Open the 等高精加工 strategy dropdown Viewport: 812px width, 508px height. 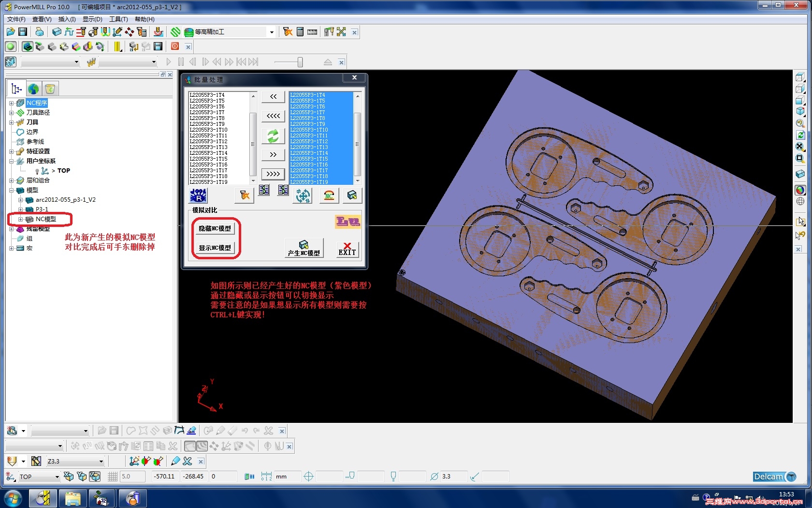point(272,32)
